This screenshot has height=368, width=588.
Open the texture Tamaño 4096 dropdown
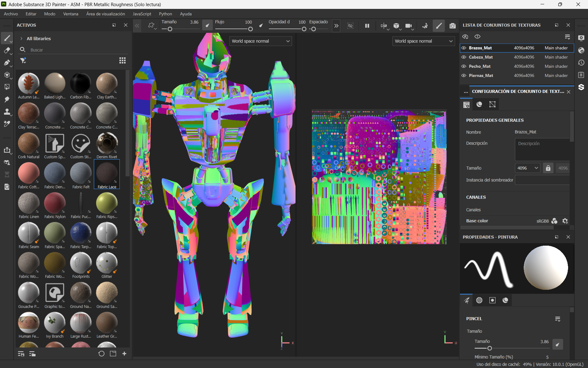click(527, 168)
